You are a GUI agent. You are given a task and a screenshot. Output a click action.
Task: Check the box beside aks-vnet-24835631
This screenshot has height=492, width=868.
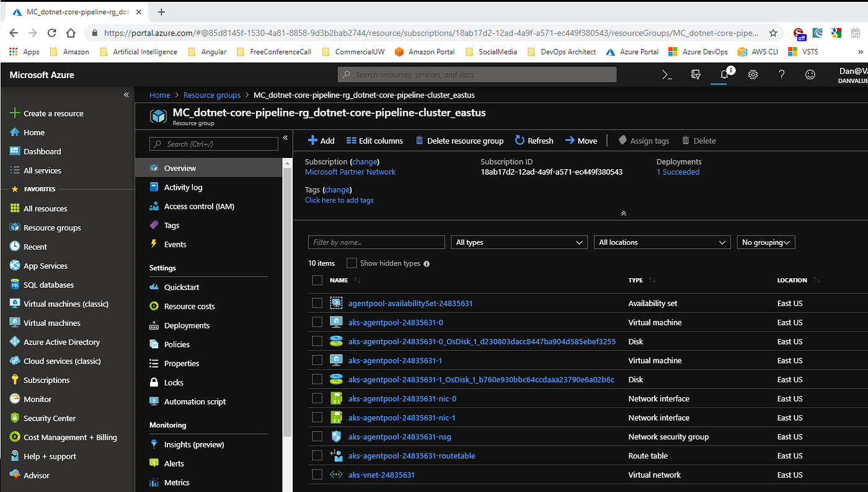pos(317,474)
